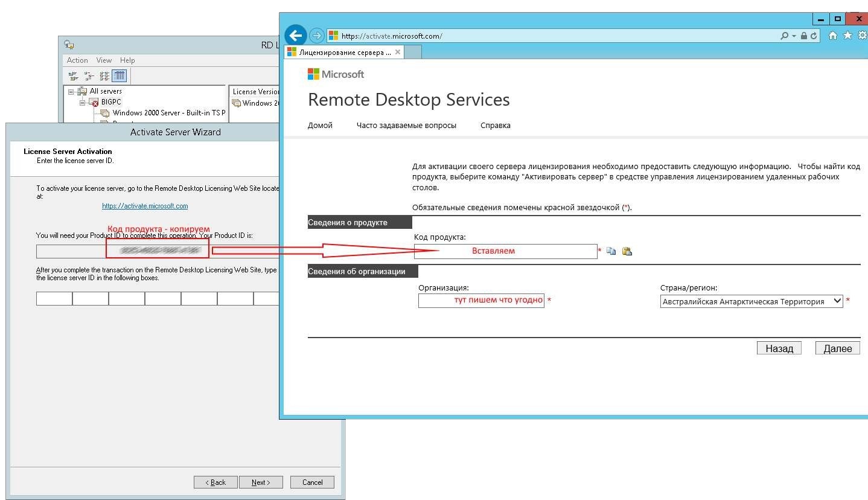Viewport: 868px width, 500px height.
Task: Click the 'Далее' button on the web page
Action: click(x=838, y=348)
